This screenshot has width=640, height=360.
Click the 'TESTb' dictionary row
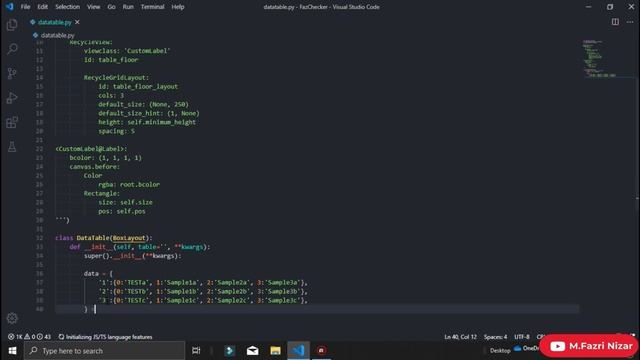[x=203, y=291]
